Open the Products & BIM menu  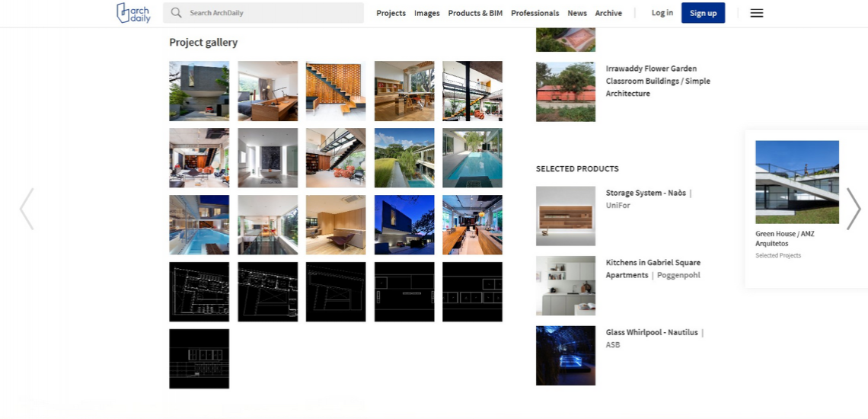pyautogui.click(x=475, y=13)
